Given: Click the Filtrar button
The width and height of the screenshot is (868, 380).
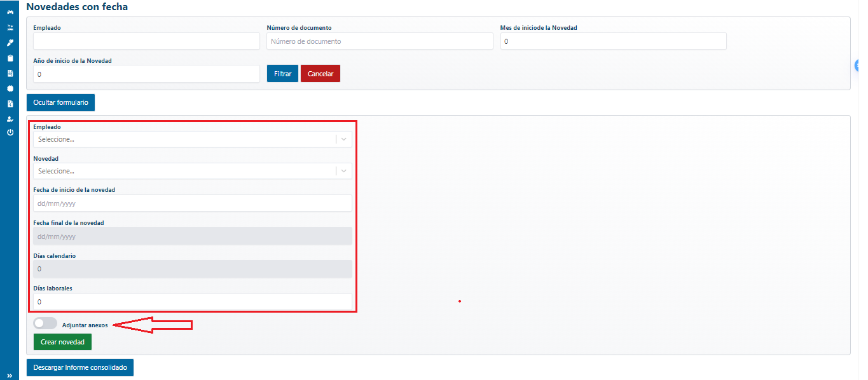Looking at the screenshot, I should tap(282, 74).
